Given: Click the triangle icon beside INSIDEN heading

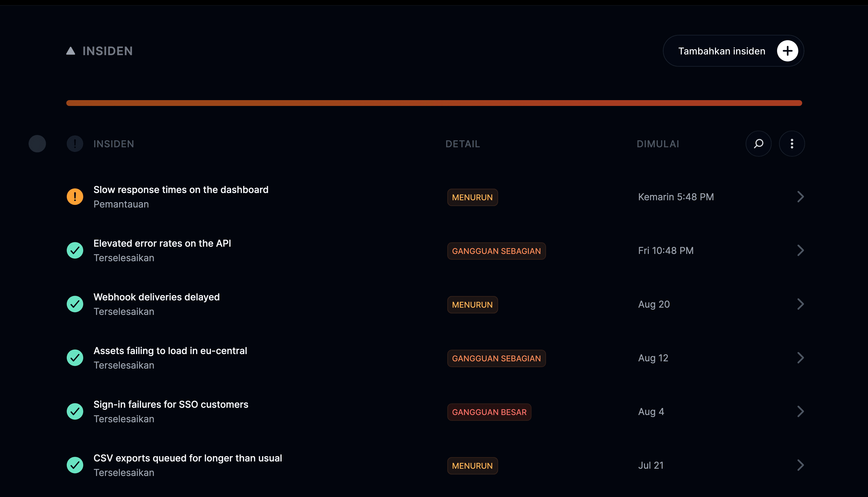Looking at the screenshot, I should [71, 51].
